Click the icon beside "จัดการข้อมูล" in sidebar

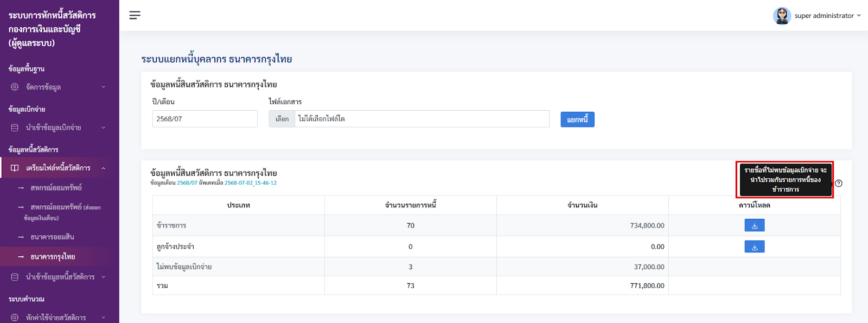[x=15, y=87]
